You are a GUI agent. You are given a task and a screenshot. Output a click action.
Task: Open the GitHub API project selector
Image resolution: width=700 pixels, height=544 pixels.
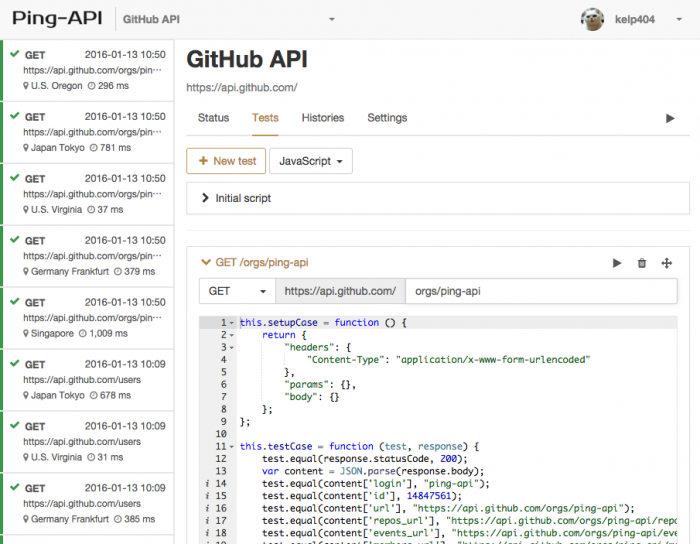tap(229, 20)
